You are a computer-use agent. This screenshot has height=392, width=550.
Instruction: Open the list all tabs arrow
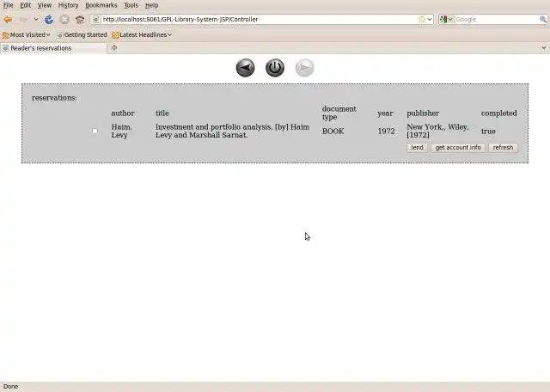[x=544, y=48]
